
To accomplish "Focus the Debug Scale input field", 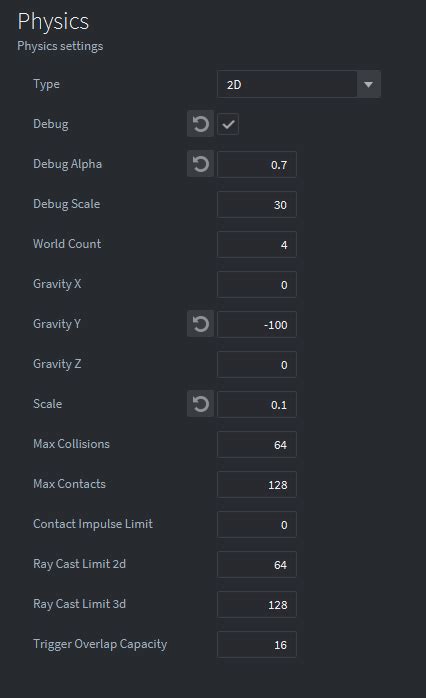I will coord(257,205).
